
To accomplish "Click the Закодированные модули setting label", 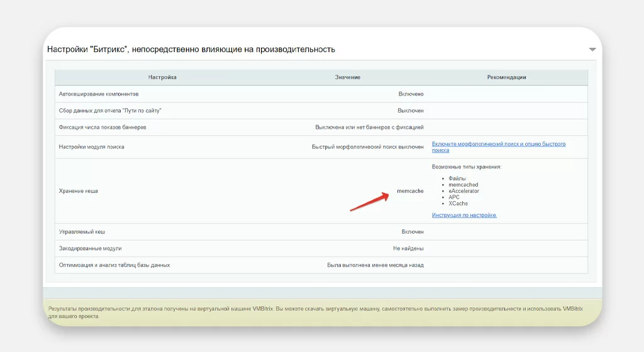I will tap(90, 248).
